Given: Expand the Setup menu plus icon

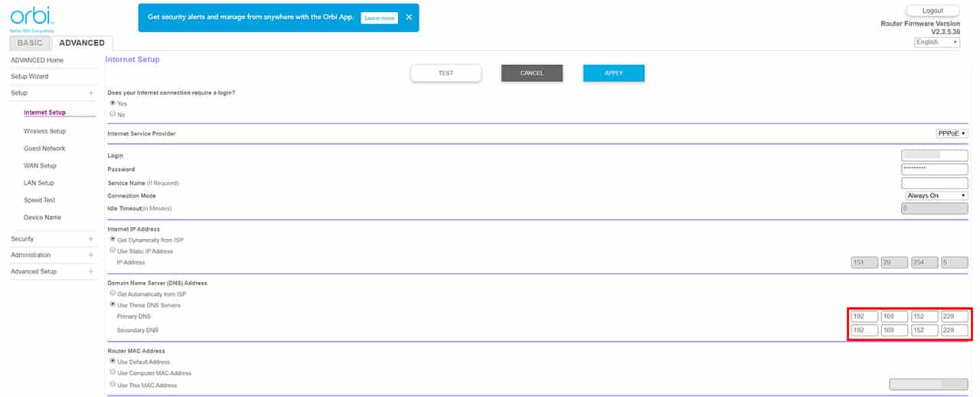Looking at the screenshot, I should [91, 93].
